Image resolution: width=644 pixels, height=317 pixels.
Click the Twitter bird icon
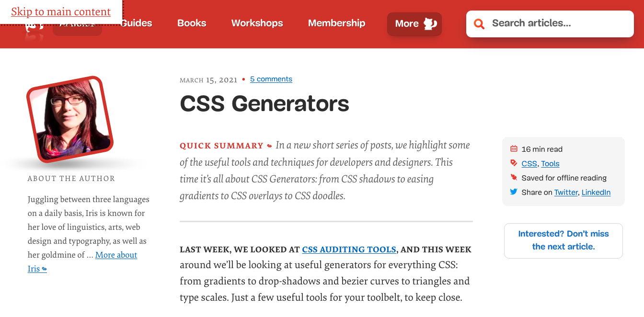click(x=514, y=192)
